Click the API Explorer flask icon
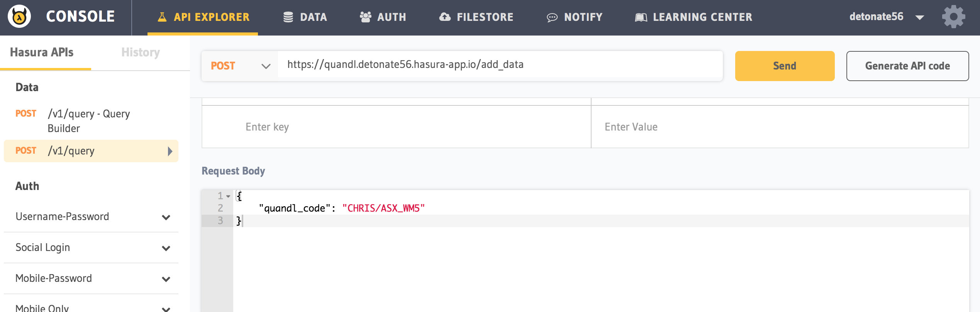980x312 pixels. coord(162,17)
